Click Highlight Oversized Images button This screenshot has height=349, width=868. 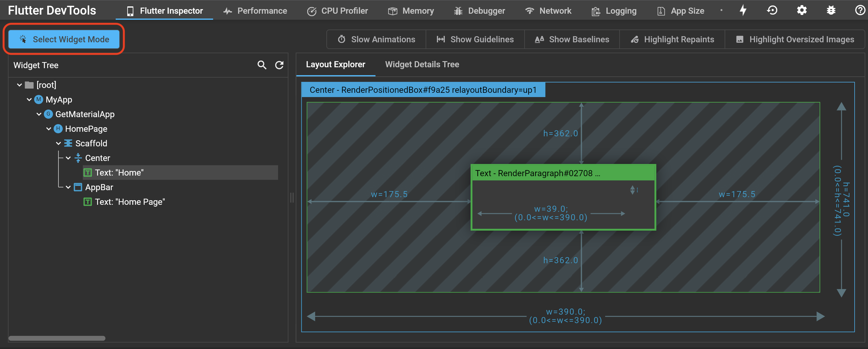795,40
